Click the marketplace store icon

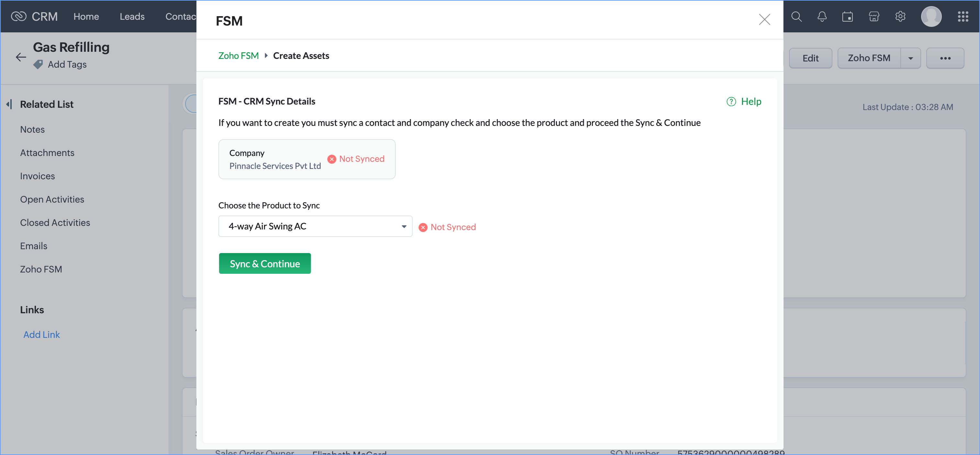coord(874,17)
